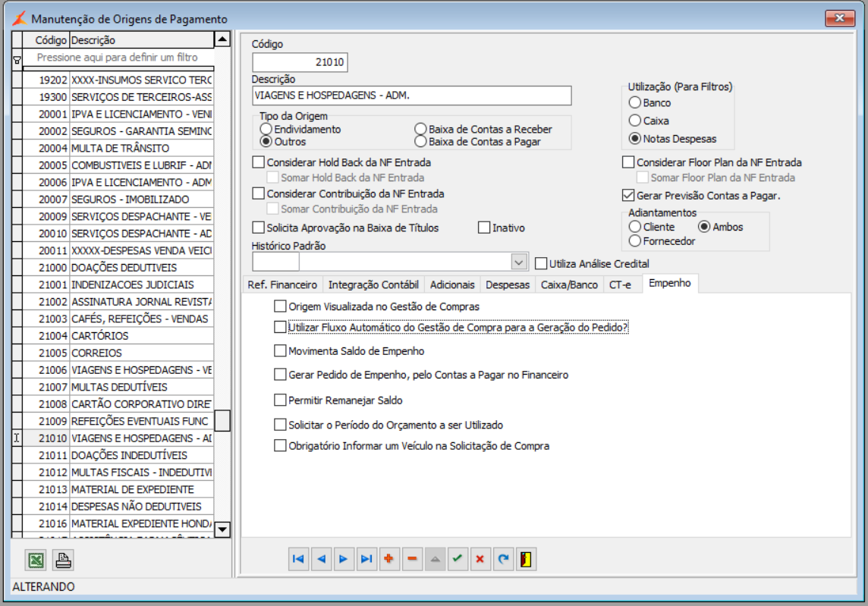Switch to the CT-e tab
Image resolution: width=868 pixels, height=606 pixels.
(620, 284)
